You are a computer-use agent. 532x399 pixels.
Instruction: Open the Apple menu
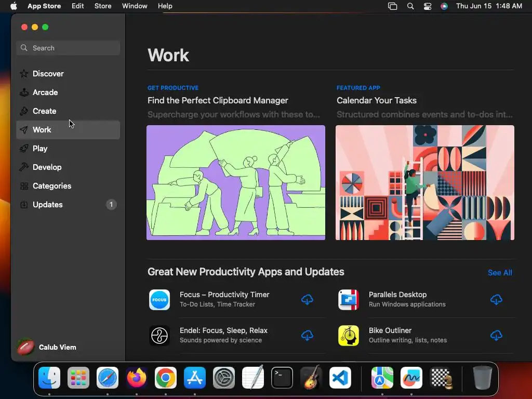pos(14,6)
